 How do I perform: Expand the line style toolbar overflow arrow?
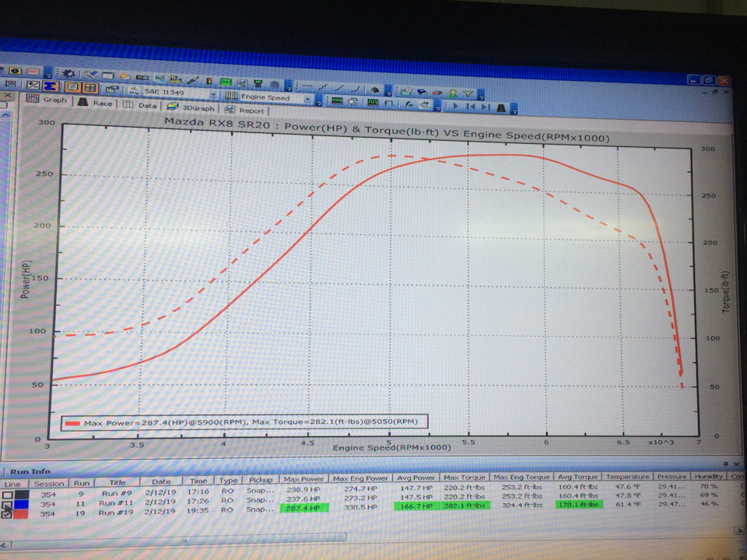388,92
